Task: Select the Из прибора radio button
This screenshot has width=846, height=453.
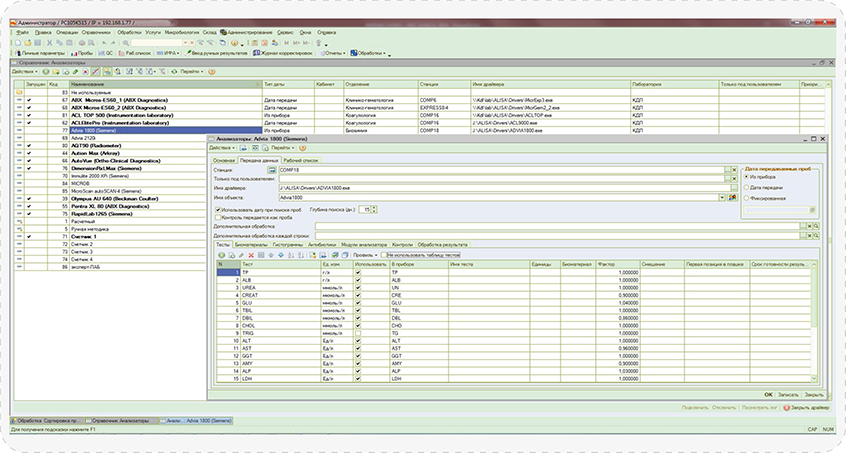Action: 747,177
